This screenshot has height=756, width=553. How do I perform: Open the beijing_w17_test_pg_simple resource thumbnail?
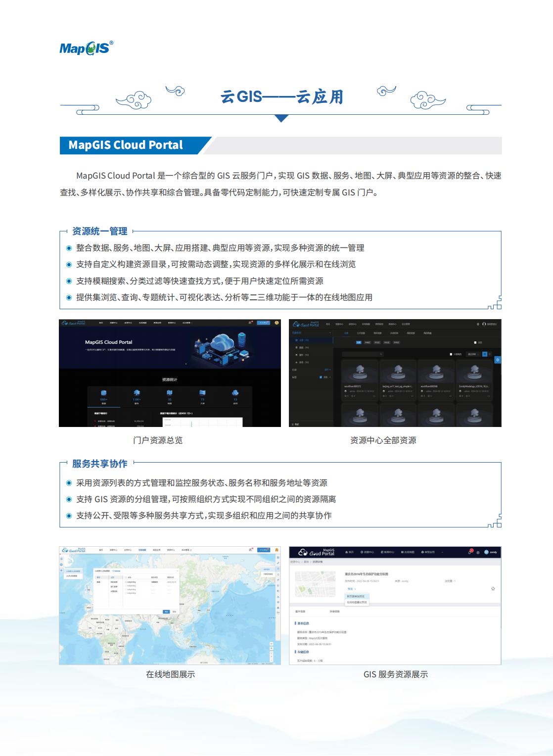coord(398,372)
